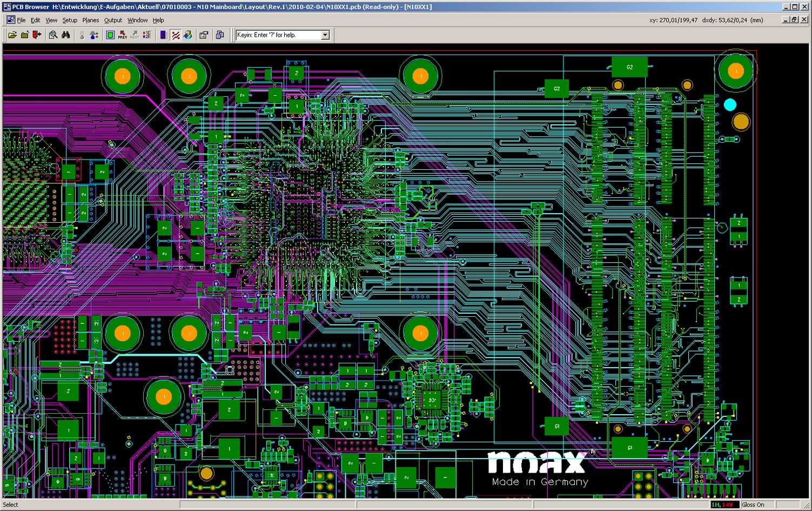Click the PCB Browser title bar icon

pos(7,6)
